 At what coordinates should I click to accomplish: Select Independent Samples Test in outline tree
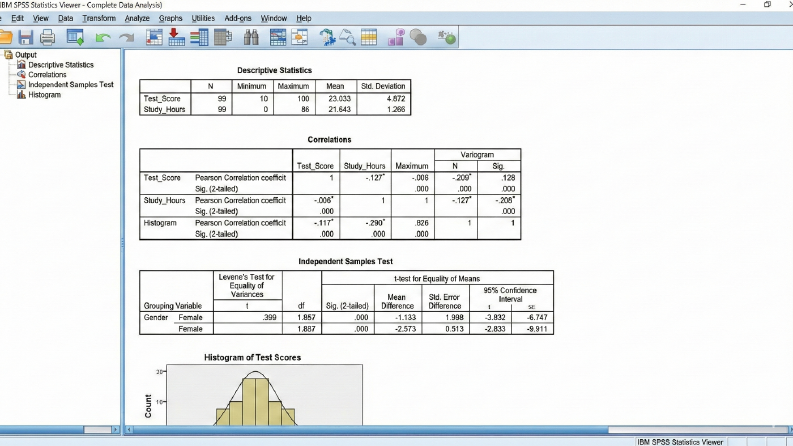pyautogui.click(x=71, y=84)
